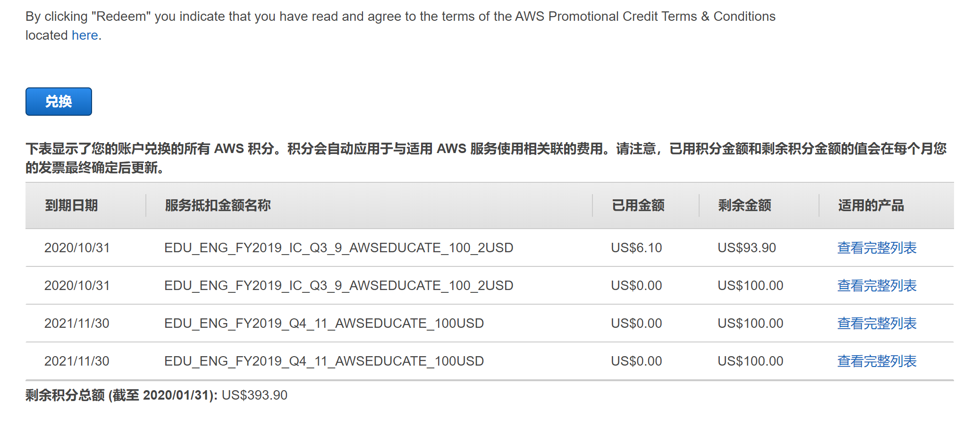The image size is (980, 427).
Task: Select the AWSEDUCATE_100USD credit name in the last row
Action: [x=324, y=361]
